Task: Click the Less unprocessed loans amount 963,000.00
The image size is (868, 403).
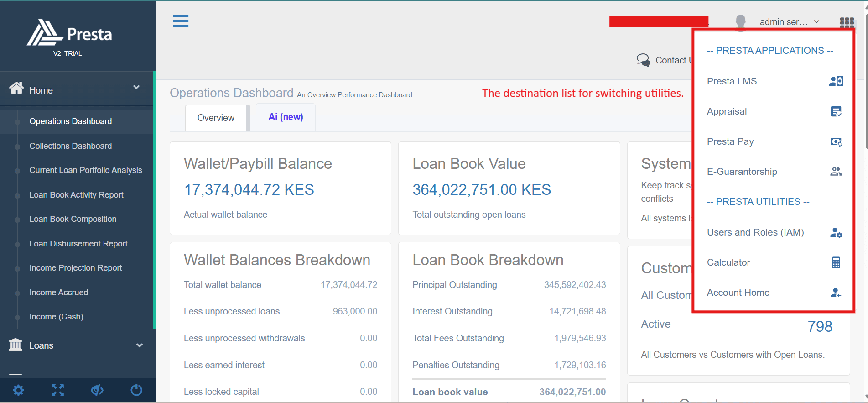Action: (355, 311)
